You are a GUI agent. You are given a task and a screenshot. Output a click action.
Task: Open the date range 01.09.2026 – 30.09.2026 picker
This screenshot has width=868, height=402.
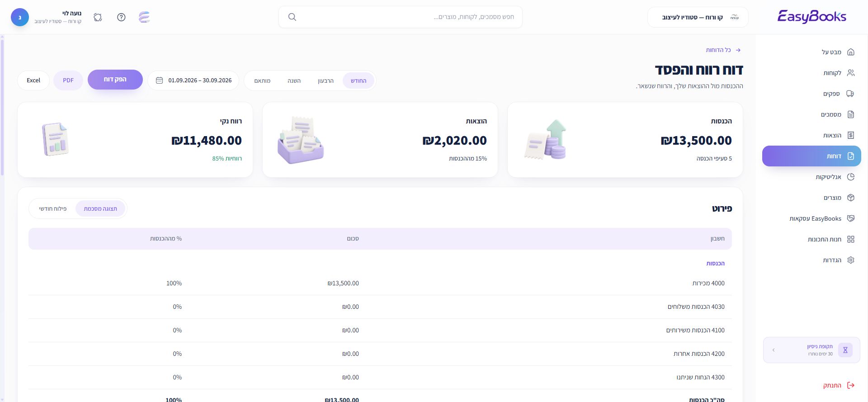coord(193,80)
